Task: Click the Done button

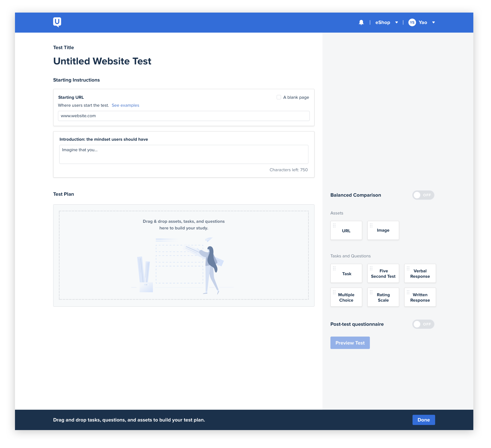Action: pyautogui.click(x=424, y=420)
